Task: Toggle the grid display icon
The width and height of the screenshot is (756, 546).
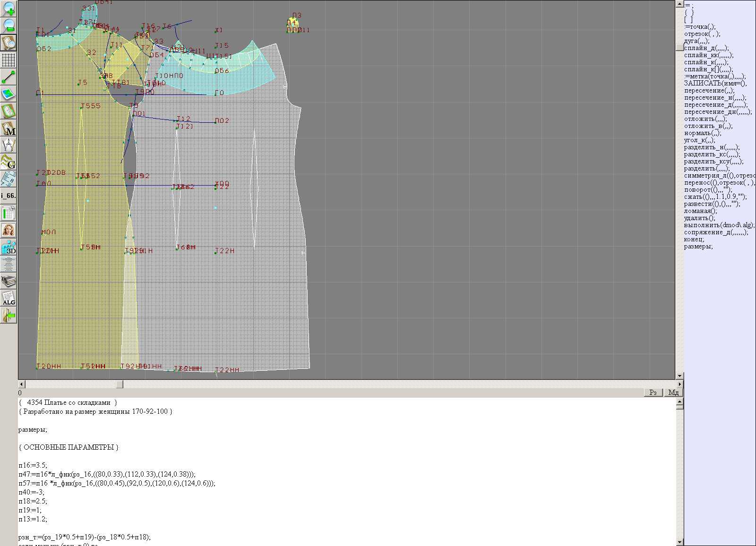Action: coord(9,60)
